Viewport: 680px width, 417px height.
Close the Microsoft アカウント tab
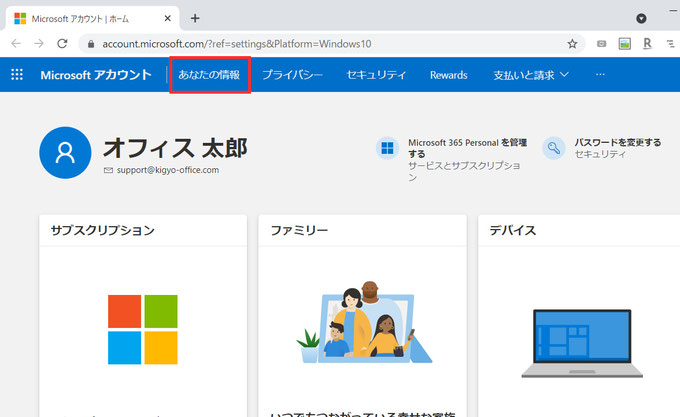168,19
